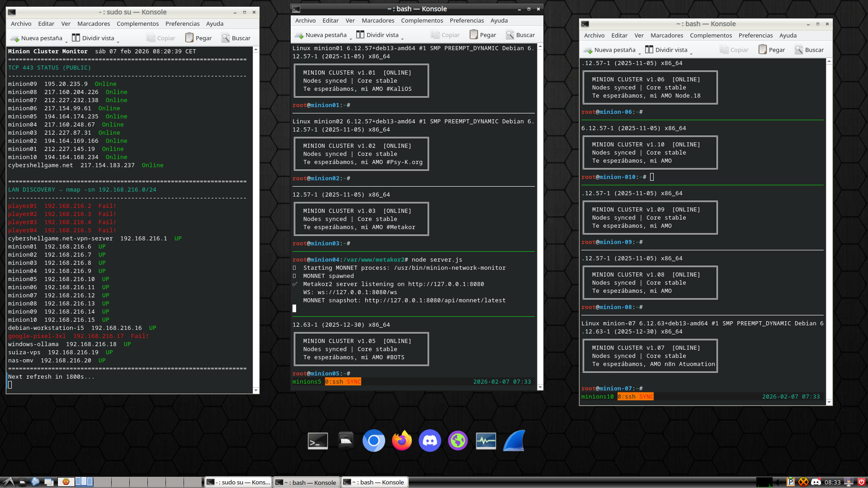Image resolution: width=868 pixels, height=488 pixels.
Task: Select 'sudo su — Konsole' taskbar button
Action: pyautogui.click(x=238, y=482)
